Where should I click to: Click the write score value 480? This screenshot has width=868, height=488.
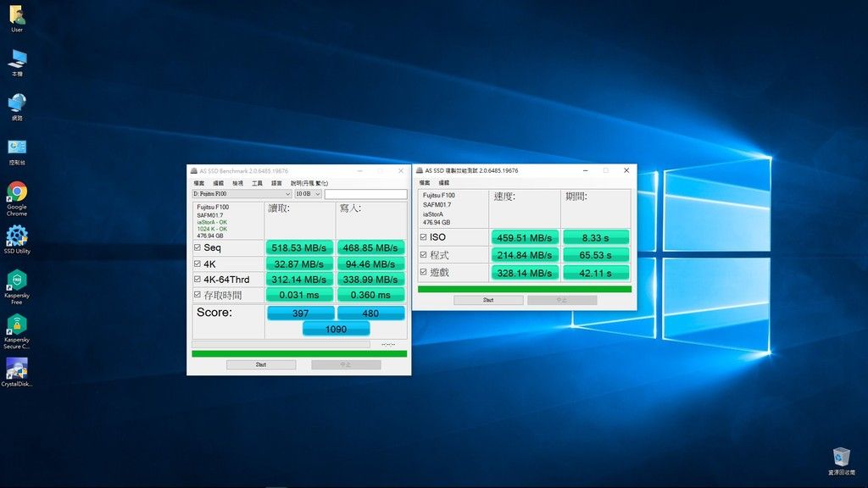(370, 313)
